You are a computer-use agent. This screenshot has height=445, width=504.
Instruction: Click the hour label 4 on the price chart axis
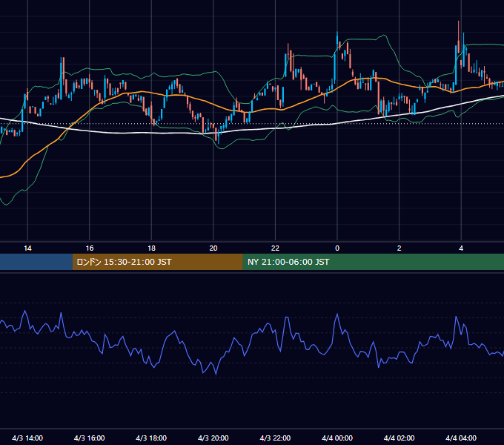pos(461,248)
